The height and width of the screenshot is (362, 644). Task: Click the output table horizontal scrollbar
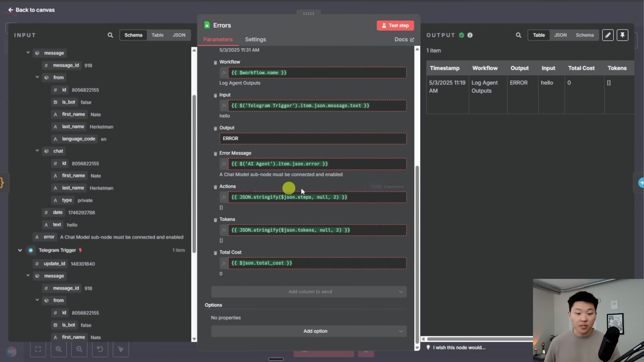tap(479, 339)
